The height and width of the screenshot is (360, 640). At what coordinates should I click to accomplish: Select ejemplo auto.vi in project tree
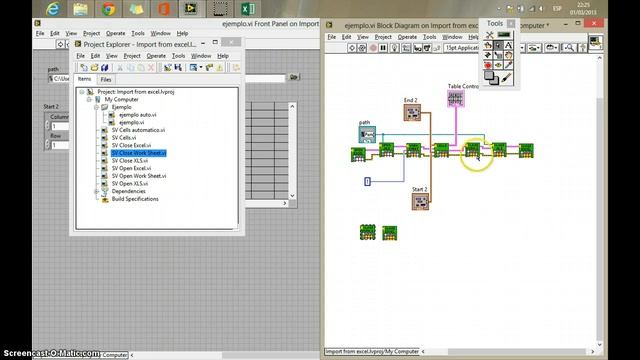point(138,115)
